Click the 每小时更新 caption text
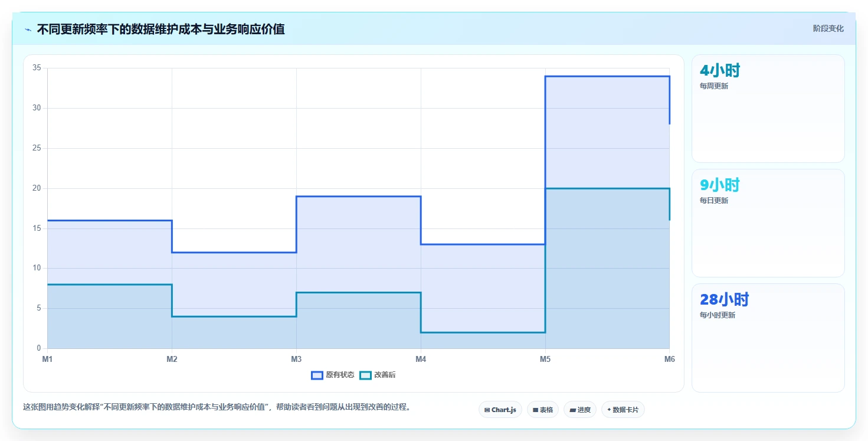 click(718, 315)
